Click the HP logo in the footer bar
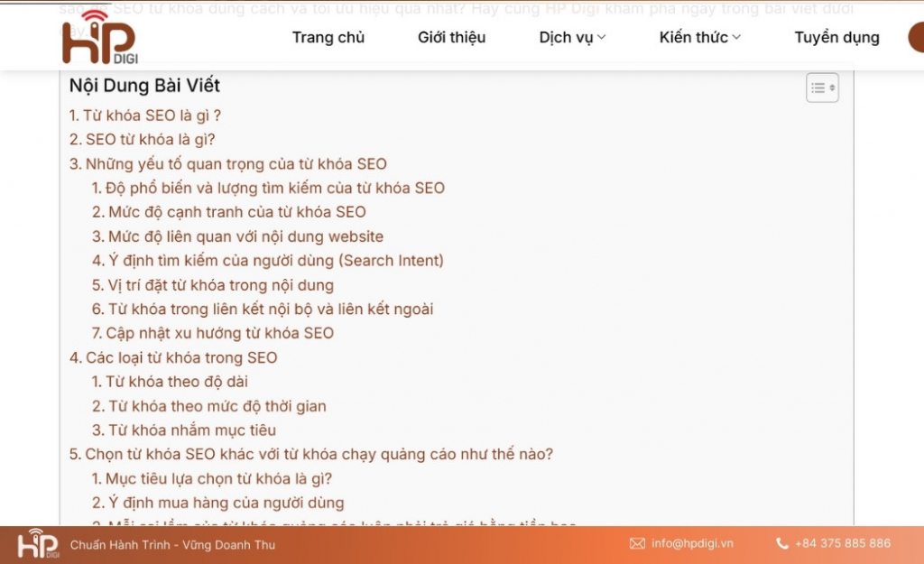 pos(38,543)
